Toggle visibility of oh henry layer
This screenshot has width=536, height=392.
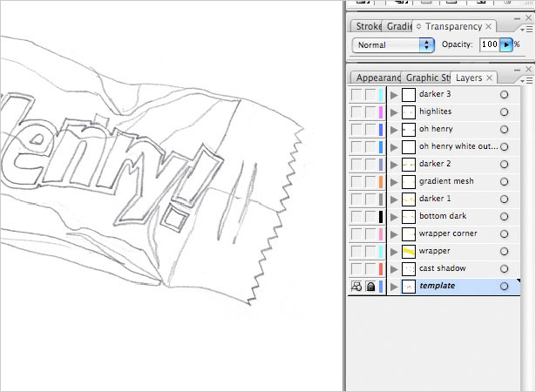(356, 130)
